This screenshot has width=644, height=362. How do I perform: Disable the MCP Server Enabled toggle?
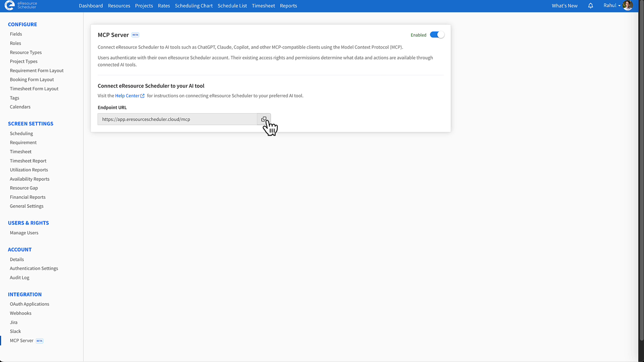click(437, 35)
